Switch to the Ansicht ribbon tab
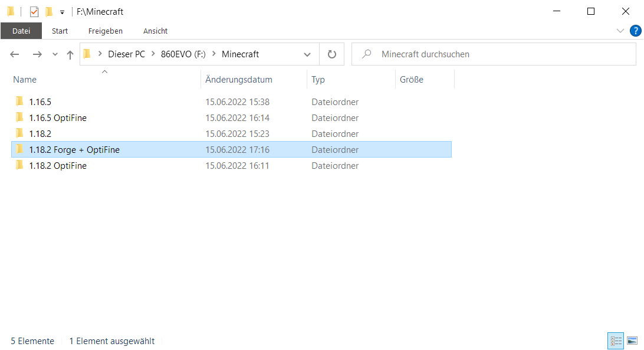644x350 pixels. [155, 31]
